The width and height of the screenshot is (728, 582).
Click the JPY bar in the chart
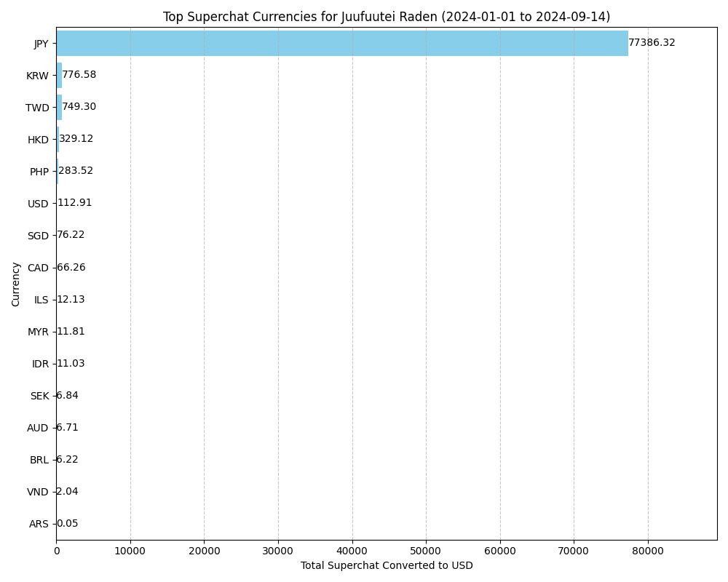pos(342,44)
